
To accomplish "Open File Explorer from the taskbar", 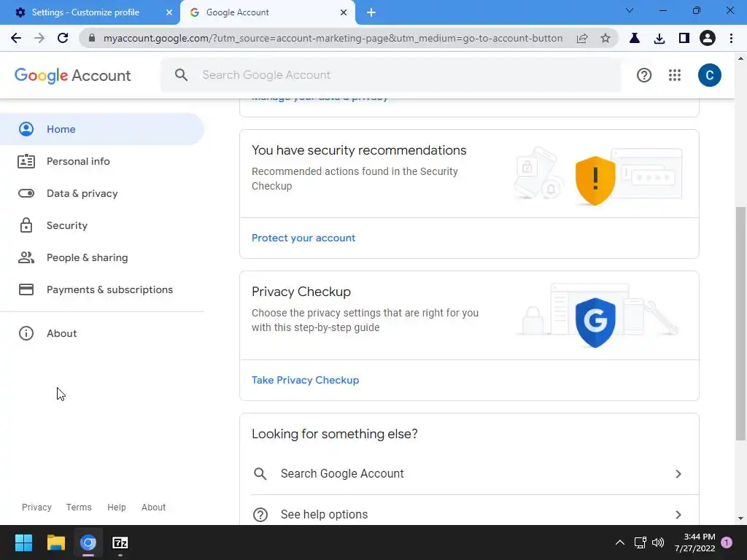I will [x=55, y=542].
